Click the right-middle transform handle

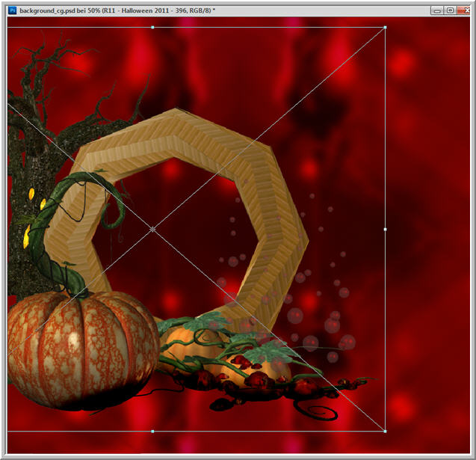pyautogui.click(x=386, y=230)
